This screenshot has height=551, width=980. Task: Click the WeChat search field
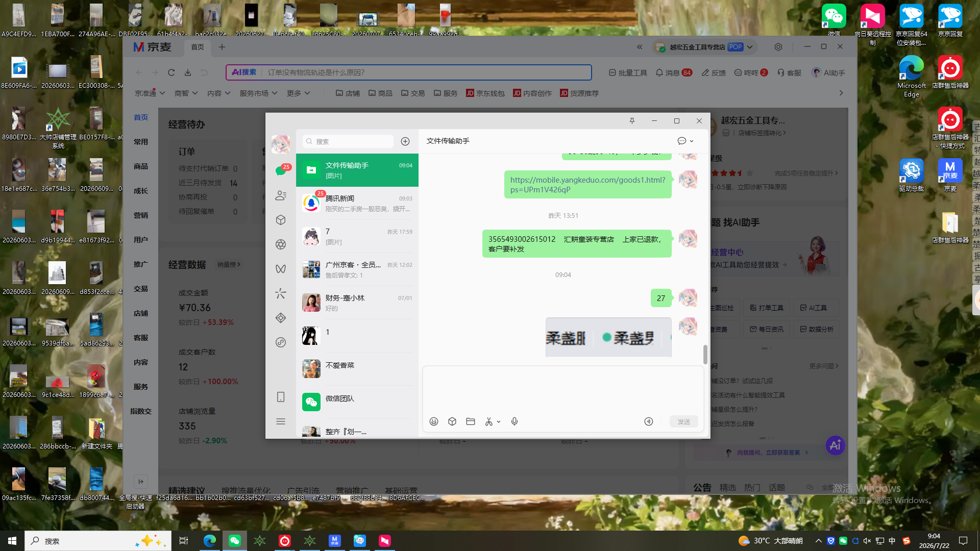[348, 141]
